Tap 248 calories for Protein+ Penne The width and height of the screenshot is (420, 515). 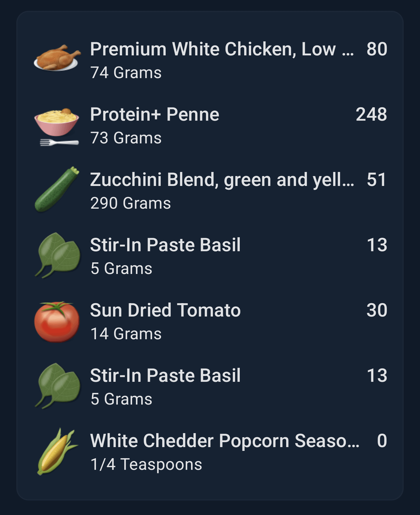(x=371, y=114)
